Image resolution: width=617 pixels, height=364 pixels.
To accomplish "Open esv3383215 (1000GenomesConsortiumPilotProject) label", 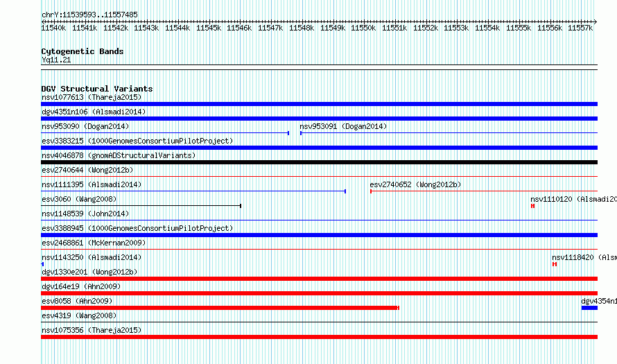I will tap(137, 141).
